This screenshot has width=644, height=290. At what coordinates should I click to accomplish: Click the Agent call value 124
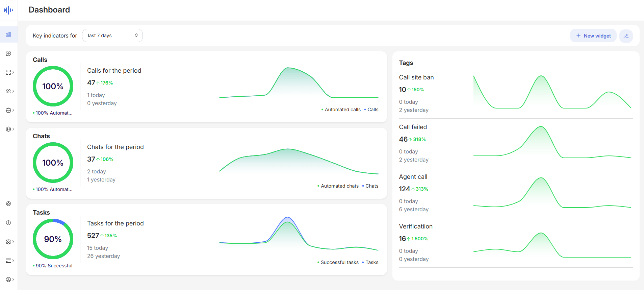[405, 189]
